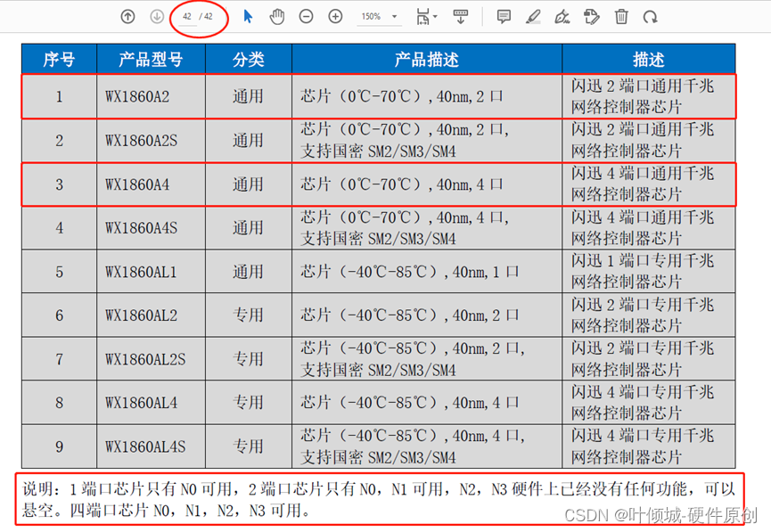Screen dimensions: 771x532
Task: Click 专用 category in WX1860AL2 row
Action: [x=249, y=315]
